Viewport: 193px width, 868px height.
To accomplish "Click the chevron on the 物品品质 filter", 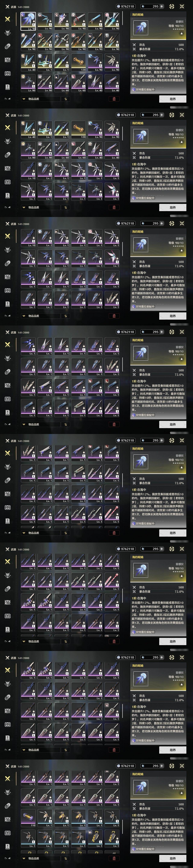I will pyautogui.click(x=24, y=99).
